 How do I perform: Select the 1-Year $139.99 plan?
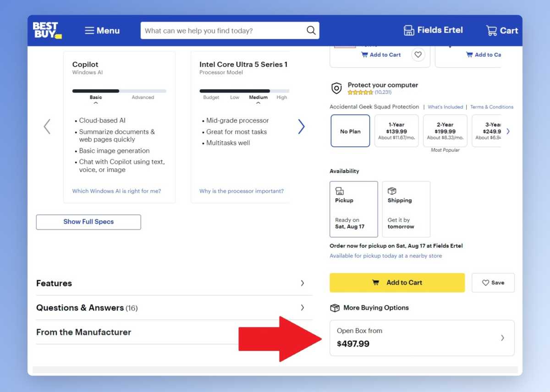point(396,131)
